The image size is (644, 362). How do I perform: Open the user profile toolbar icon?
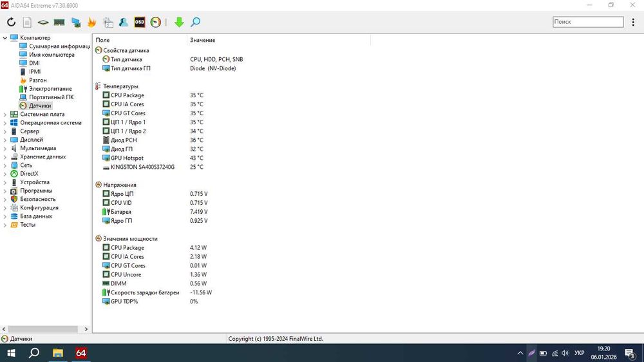coord(123,22)
